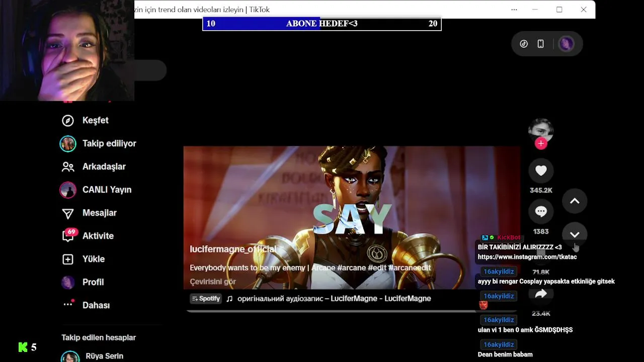Click Çevirisini gör translation link
The width and height of the screenshot is (644, 362).
(x=213, y=282)
